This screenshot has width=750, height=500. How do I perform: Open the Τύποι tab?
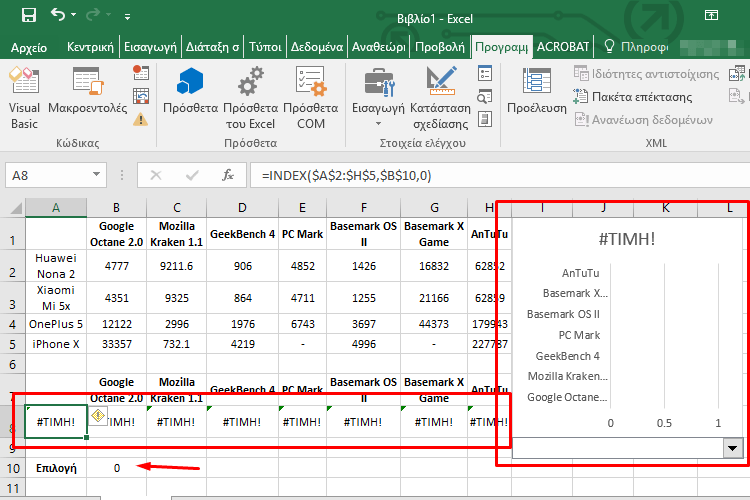tap(265, 47)
